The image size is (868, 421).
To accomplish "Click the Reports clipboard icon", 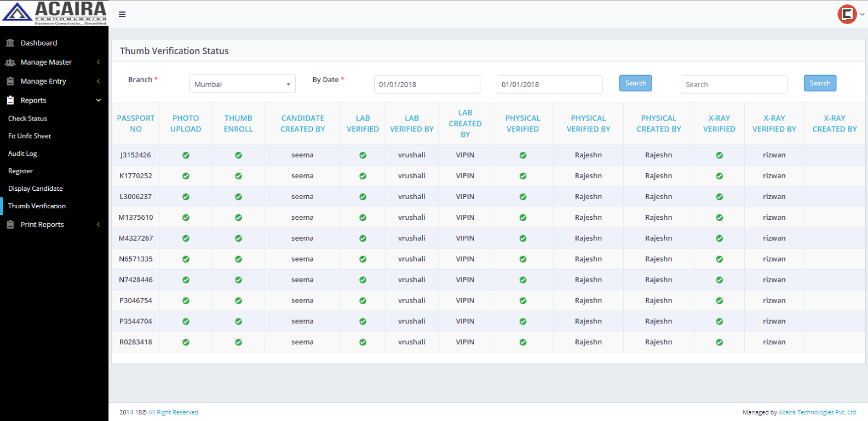I will coord(10,100).
